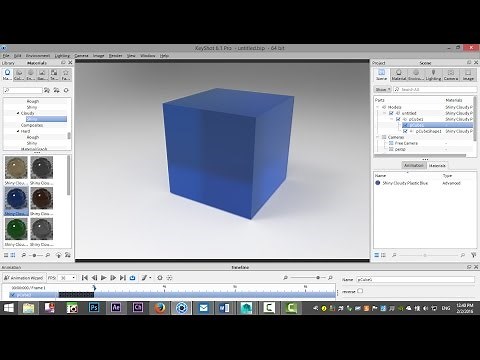The height and width of the screenshot is (360, 480).
Task: Open the Render menu
Action: coord(116,56)
